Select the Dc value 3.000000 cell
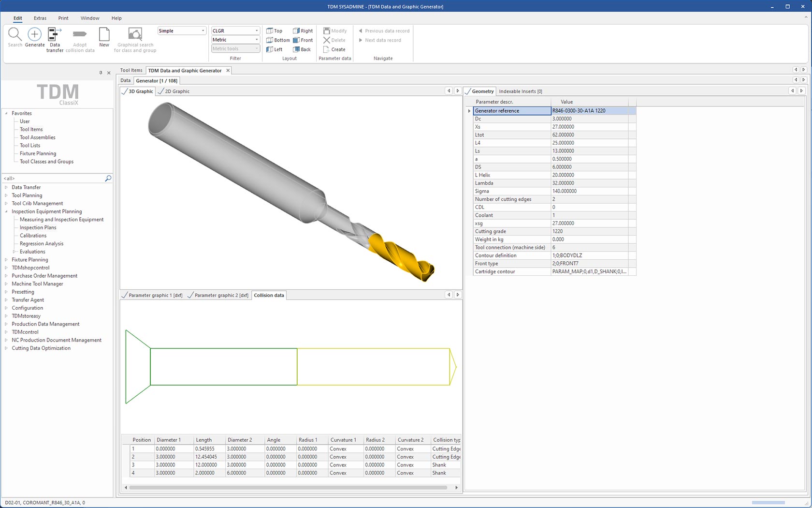This screenshot has width=812, height=508. (590, 119)
